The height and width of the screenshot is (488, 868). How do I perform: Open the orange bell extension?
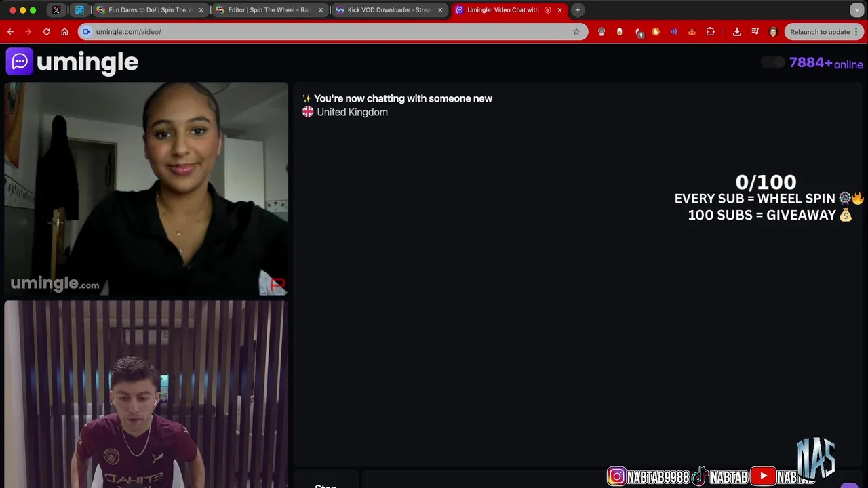(x=655, y=32)
